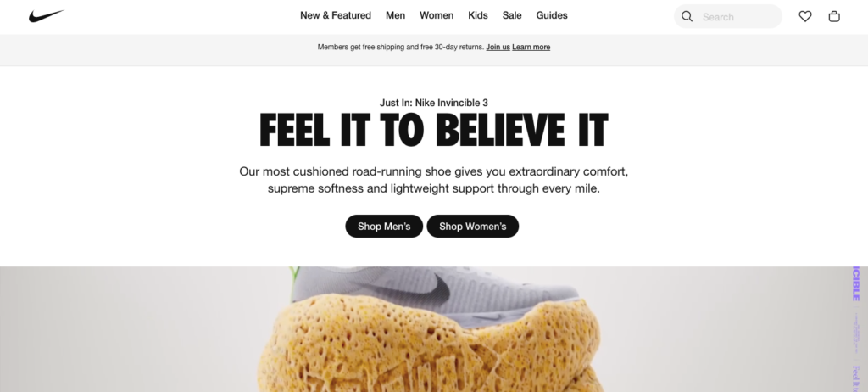
Task: Open the Guides menu
Action: tap(551, 15)
